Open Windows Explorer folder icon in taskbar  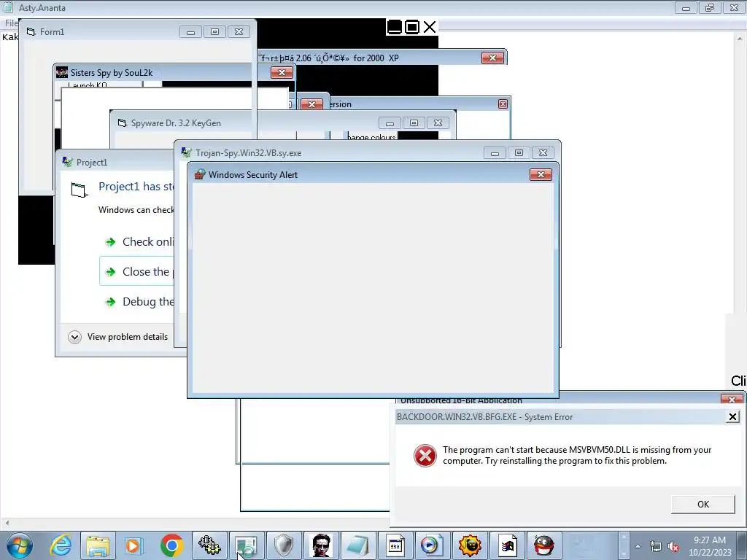coord(98,545)
